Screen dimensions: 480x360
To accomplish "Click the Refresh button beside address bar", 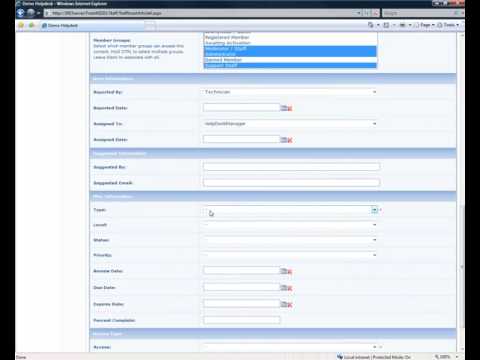I will tap(367, 13).
